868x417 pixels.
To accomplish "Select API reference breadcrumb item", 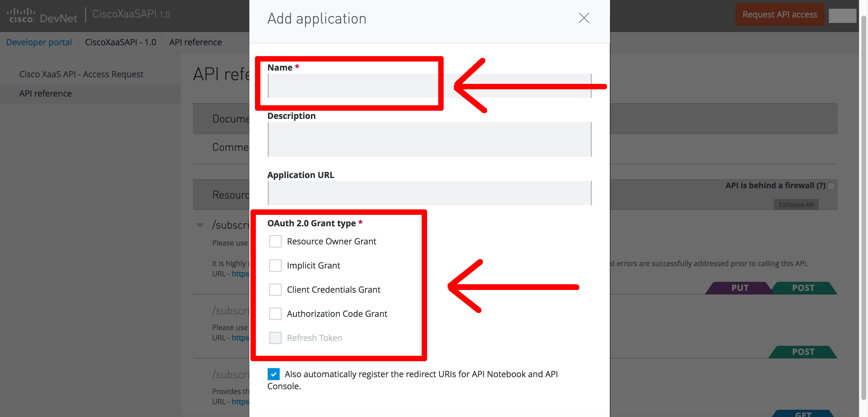I will [195, 42].
